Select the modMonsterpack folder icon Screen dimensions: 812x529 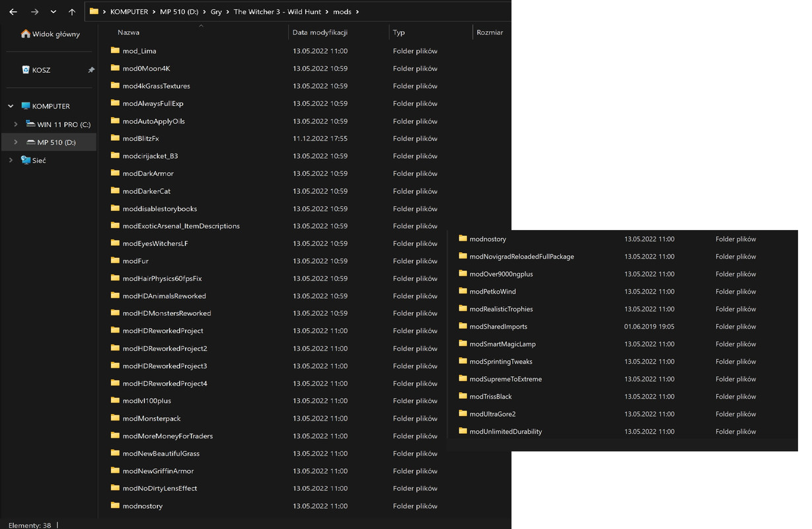[115, 418]
